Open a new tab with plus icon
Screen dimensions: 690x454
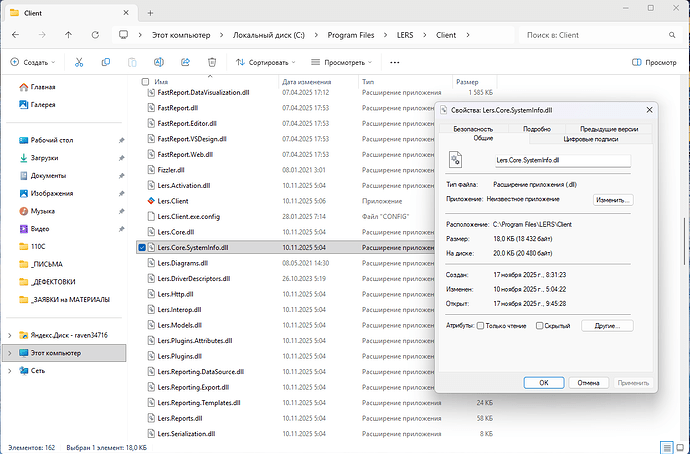(x=149, y=10)
